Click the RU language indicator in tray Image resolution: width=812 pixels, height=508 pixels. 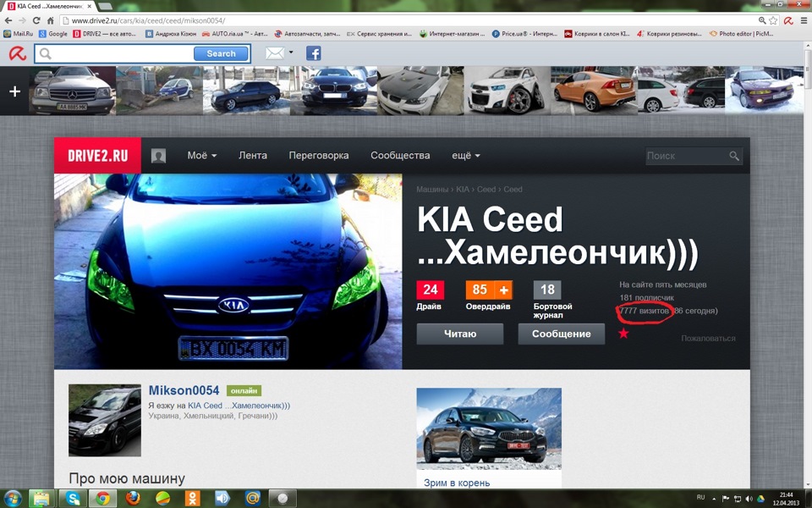(700, 498)
